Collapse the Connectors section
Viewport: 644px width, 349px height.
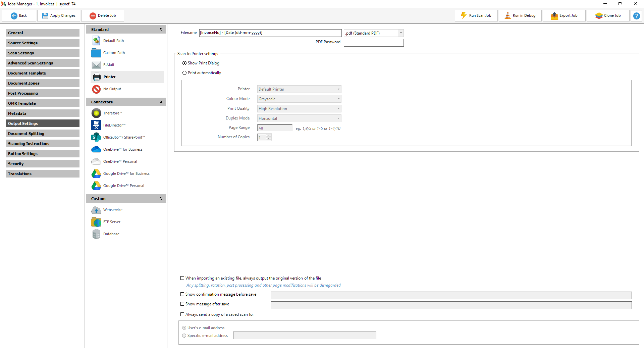[161, 102]
